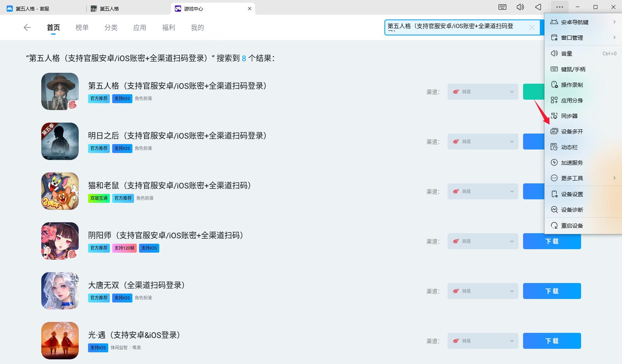This screenshot has width=622, height=364.
Task: Click the 猫和老鼠 game icon
Action: 60,191
